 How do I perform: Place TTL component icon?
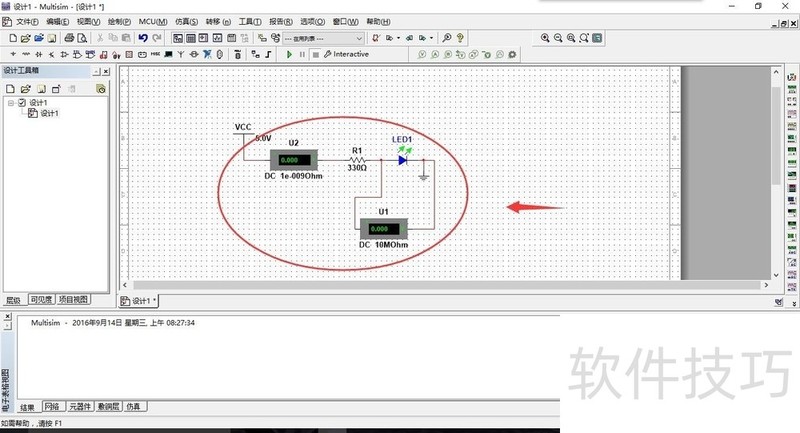click(77, 54)
